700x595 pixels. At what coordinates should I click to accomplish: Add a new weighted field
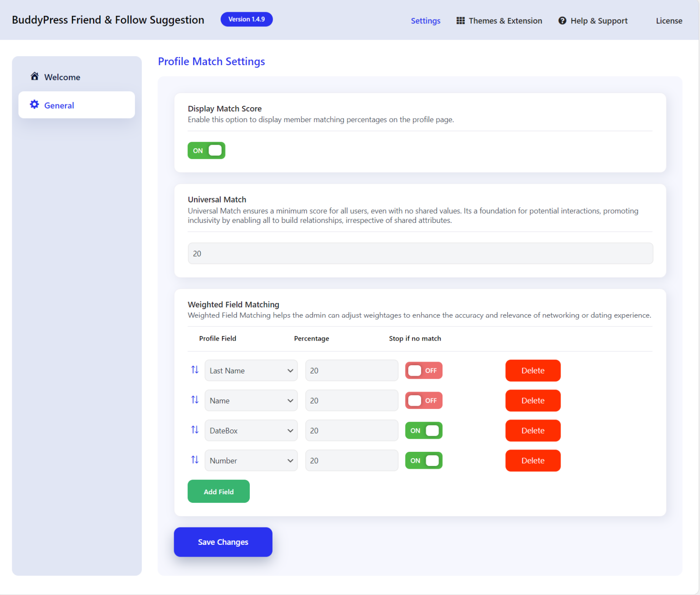pos(218,491)
